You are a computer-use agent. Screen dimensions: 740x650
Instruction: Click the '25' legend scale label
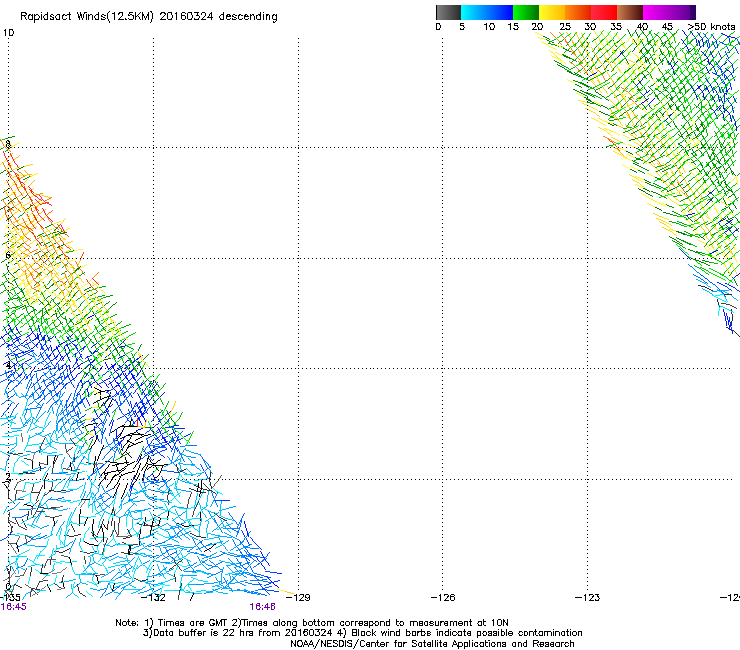pos(565,27)
